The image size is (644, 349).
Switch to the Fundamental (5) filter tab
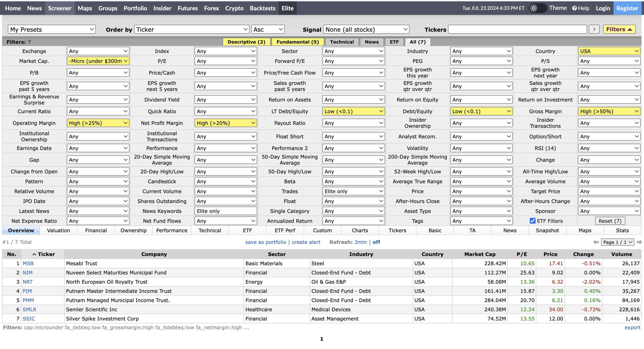[x=298, y=42]
